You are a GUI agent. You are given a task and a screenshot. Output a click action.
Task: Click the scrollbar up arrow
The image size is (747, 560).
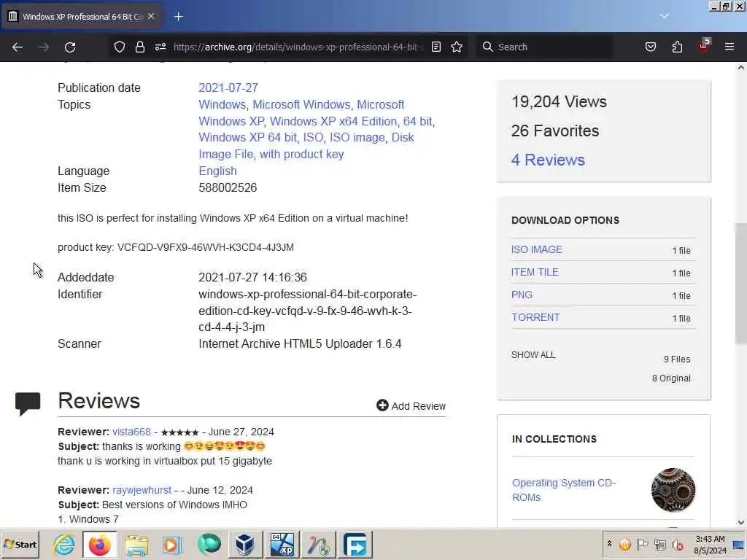[x=741, y=67]
